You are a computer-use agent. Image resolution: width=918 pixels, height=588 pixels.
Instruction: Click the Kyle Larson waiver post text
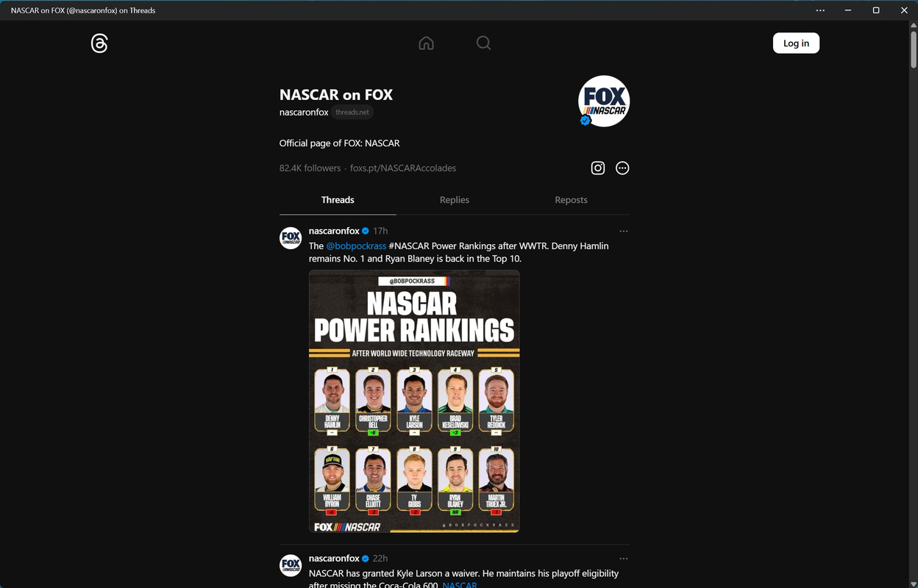click(x=463, y=579)
